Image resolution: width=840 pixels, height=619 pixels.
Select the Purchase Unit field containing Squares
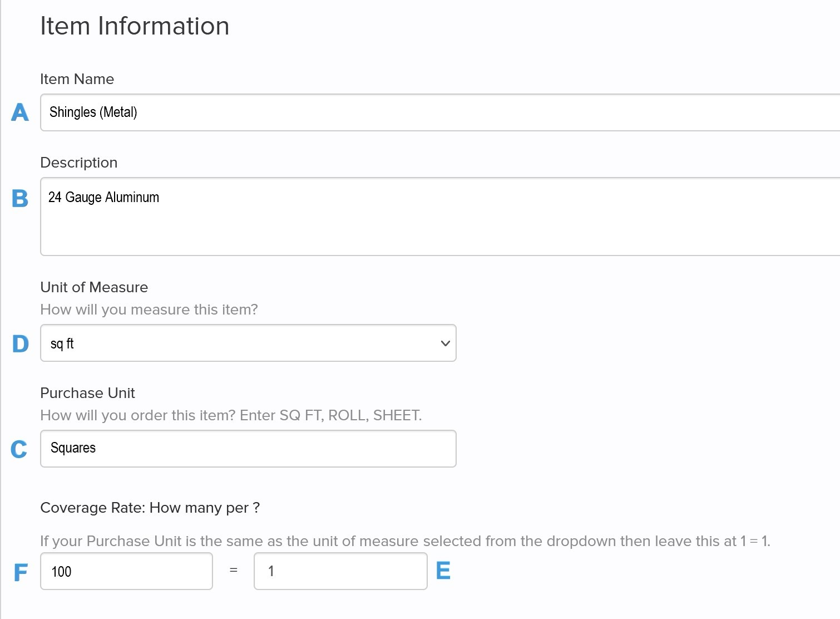(x=248, y=449)
